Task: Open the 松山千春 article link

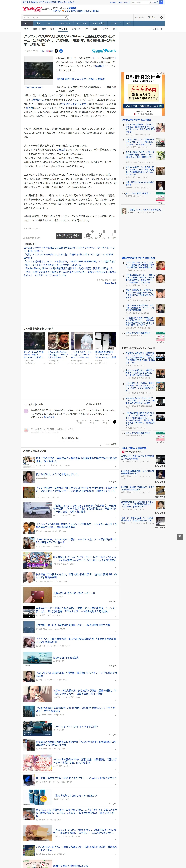Action: pos(76,576)
